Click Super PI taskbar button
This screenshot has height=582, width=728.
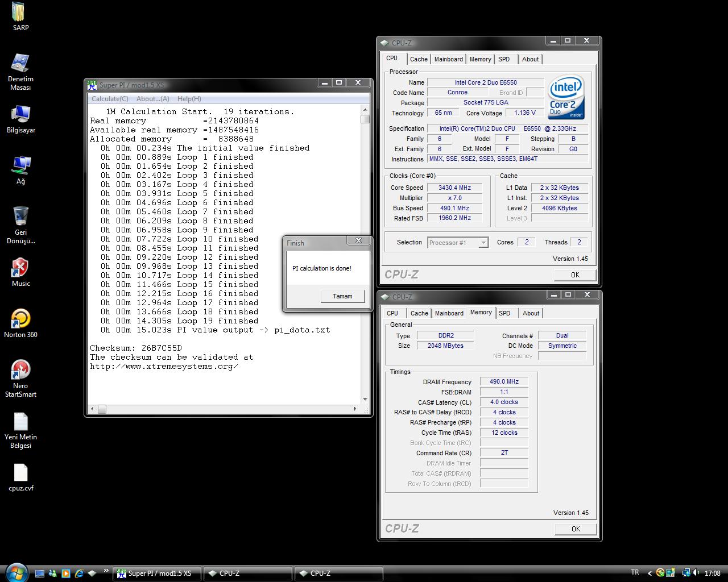(156, 573)
